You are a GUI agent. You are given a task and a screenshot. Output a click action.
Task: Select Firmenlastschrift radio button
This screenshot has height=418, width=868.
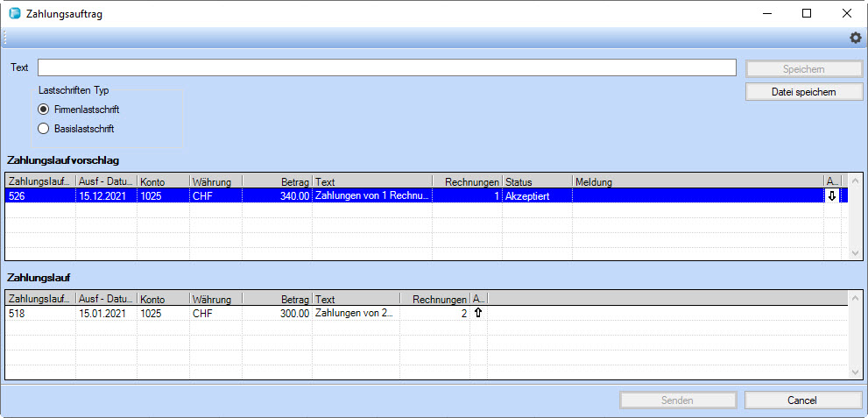[x=43, y=110]
